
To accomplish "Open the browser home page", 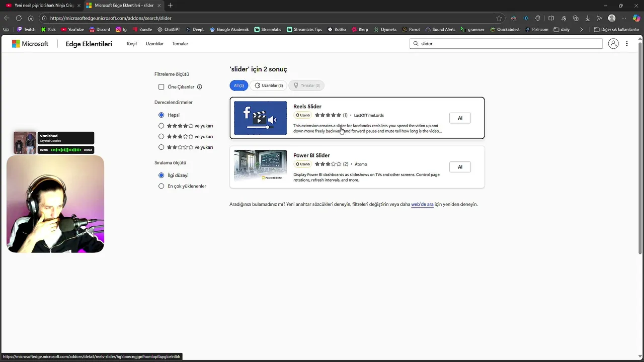I will point(31,18).
